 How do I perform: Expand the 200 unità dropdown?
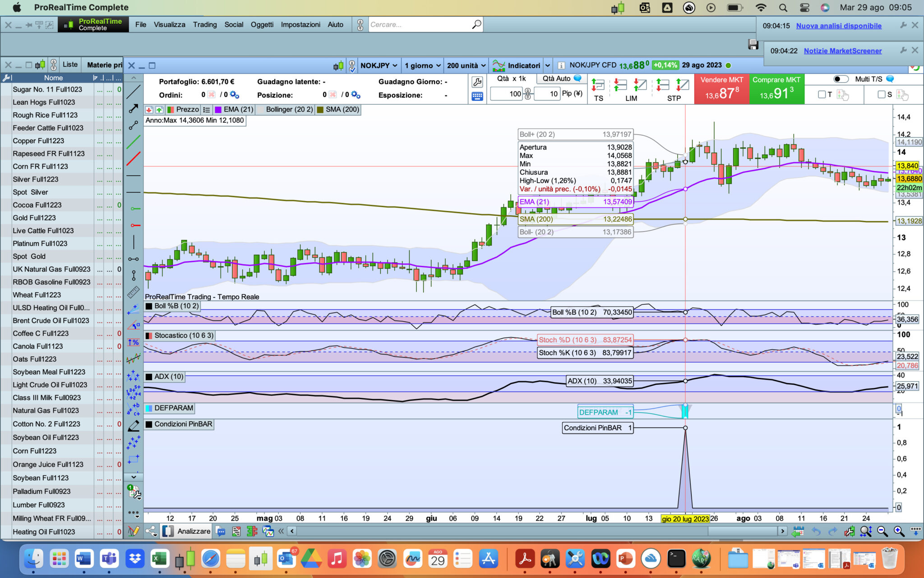[x=466, y=66]
